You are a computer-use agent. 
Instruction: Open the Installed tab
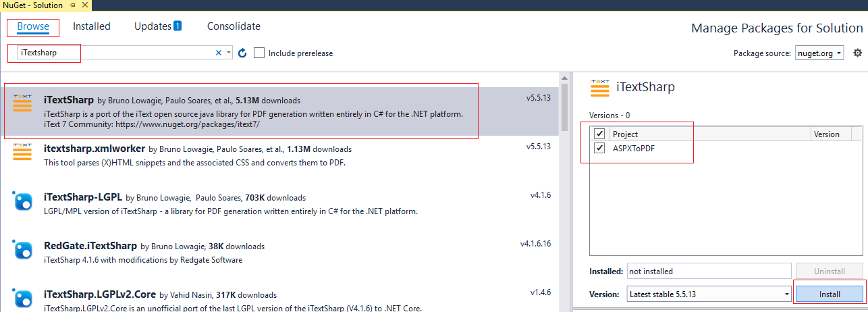(x=92, y=26)
